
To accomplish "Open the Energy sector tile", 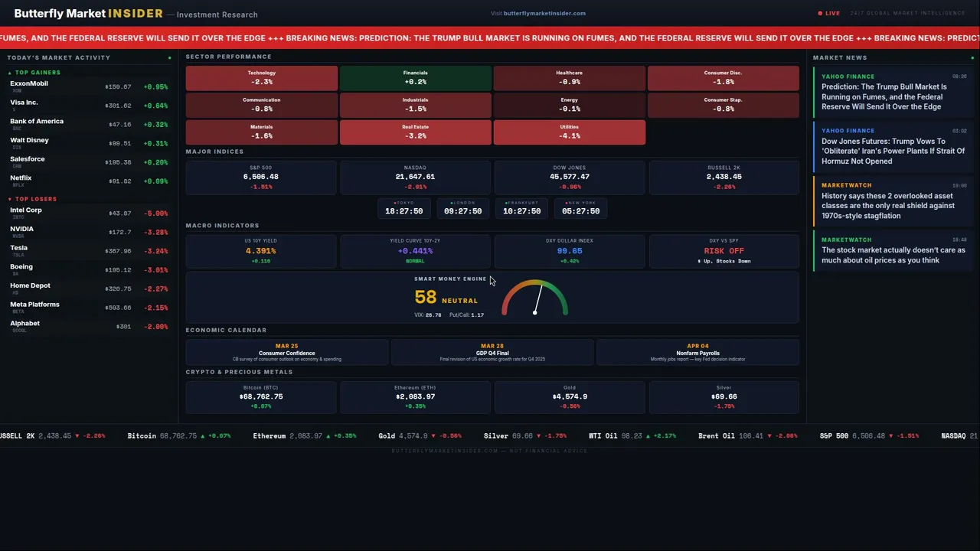I will click(569, 105).
